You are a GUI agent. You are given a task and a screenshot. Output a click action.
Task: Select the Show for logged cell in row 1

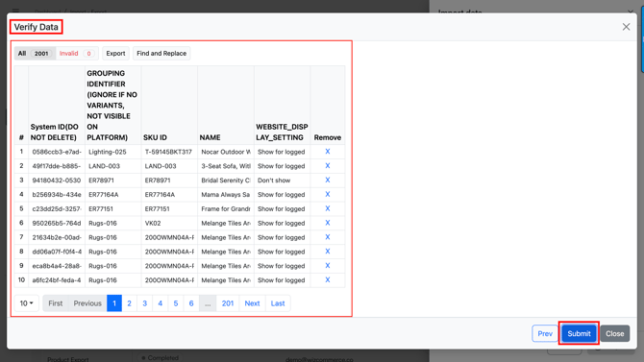click(x=283, y=152)
